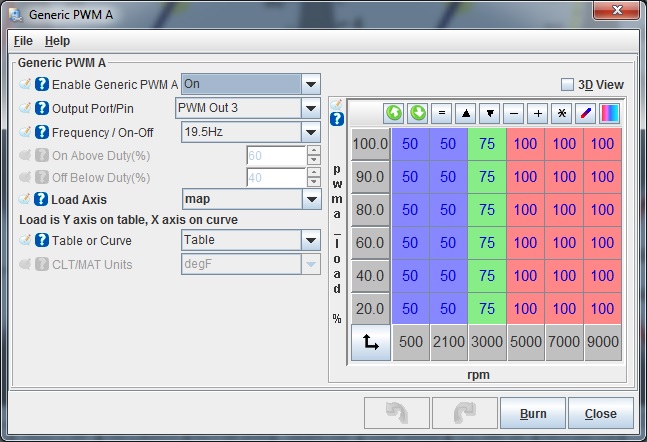The width and height of the screenshot is (647, 442).
Task: Click help icon for Load Axis
Action: point(41,199)
